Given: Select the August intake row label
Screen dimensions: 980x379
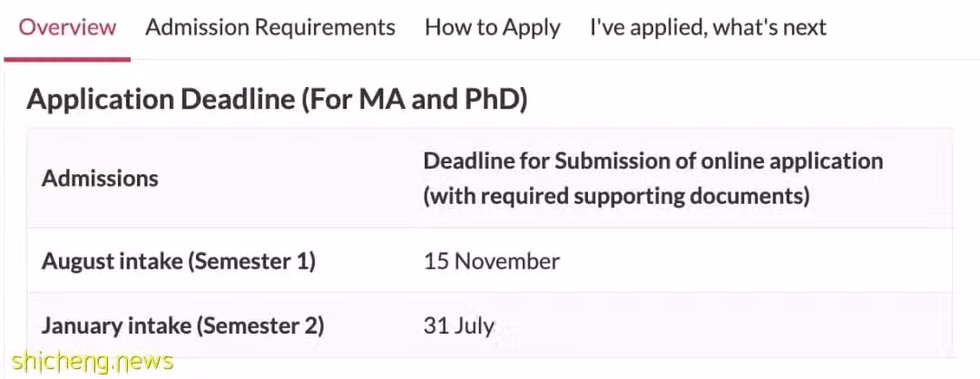Looking at the screenshot, I should tap(179, 261).
